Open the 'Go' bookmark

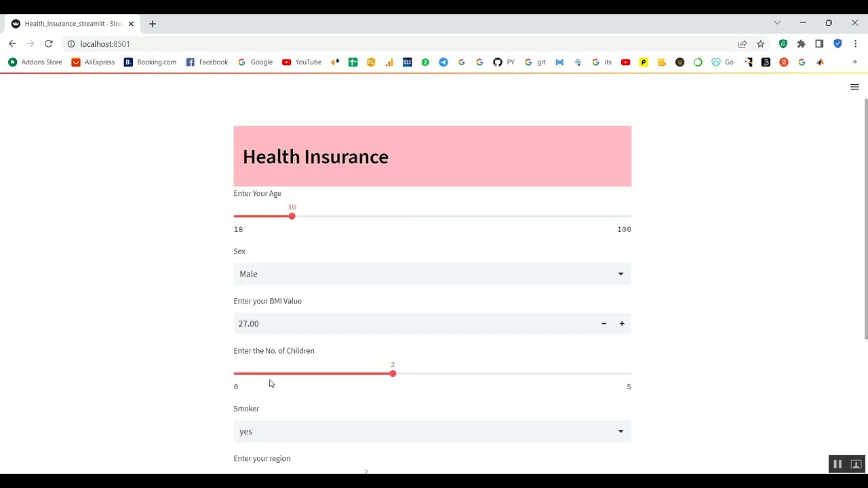pos(723,62)
